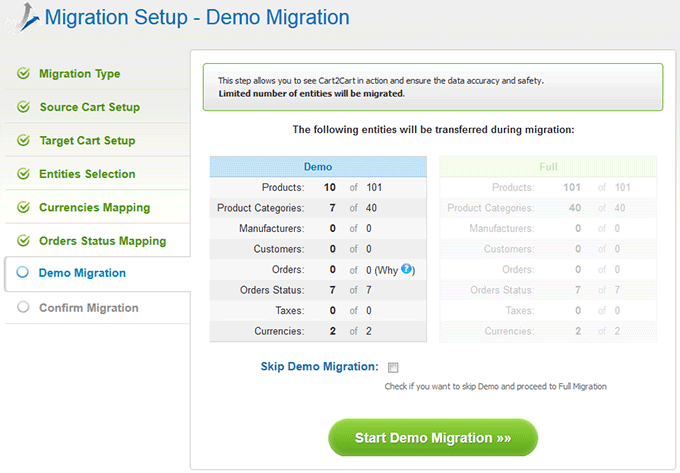
Task: Click the green checkmark beside Entities Selection
Action: (x=23, y=174)
